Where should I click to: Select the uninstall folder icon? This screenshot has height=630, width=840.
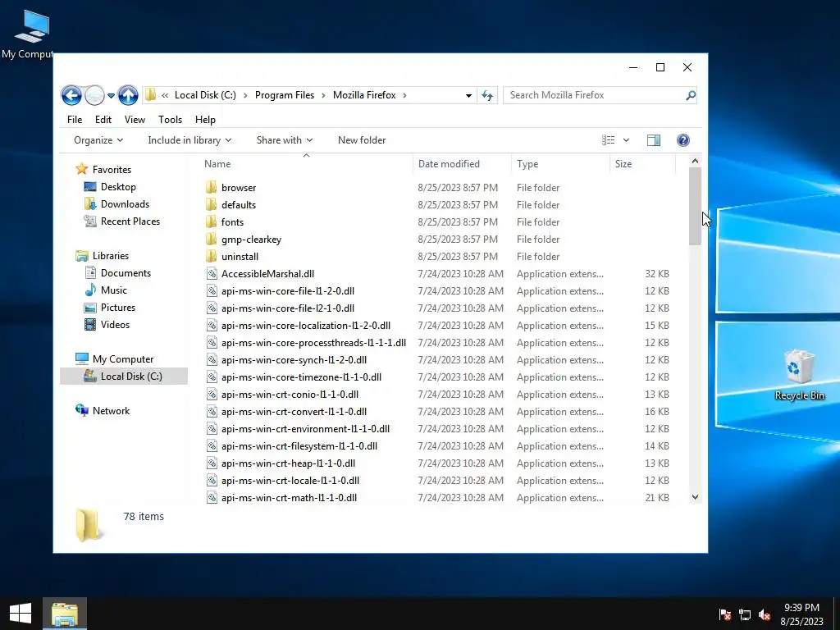pyautogui.click(x=211, y=257)
